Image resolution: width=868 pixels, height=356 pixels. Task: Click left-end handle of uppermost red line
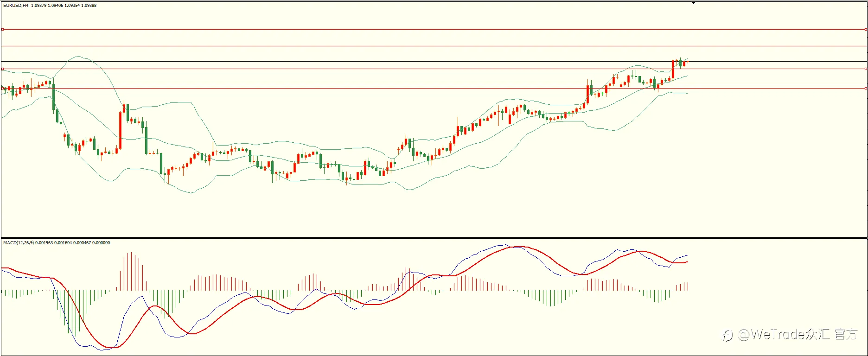2,29
